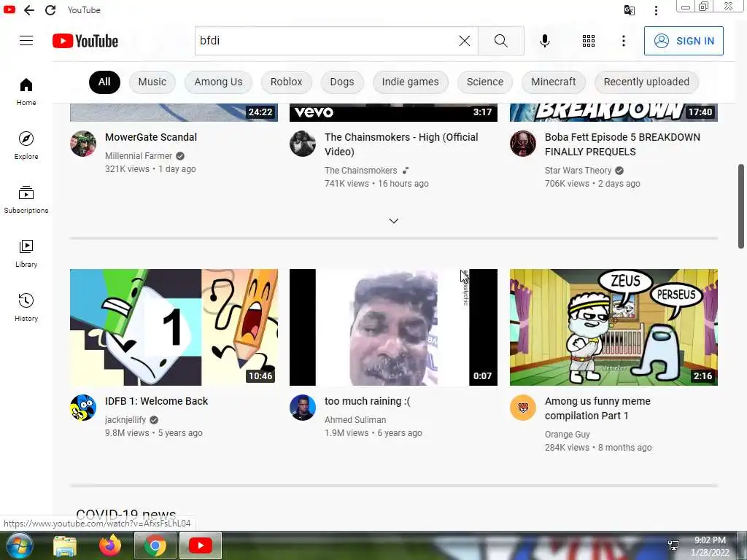
Task: Select the Indie games filter chip
Action: (410, 82)
